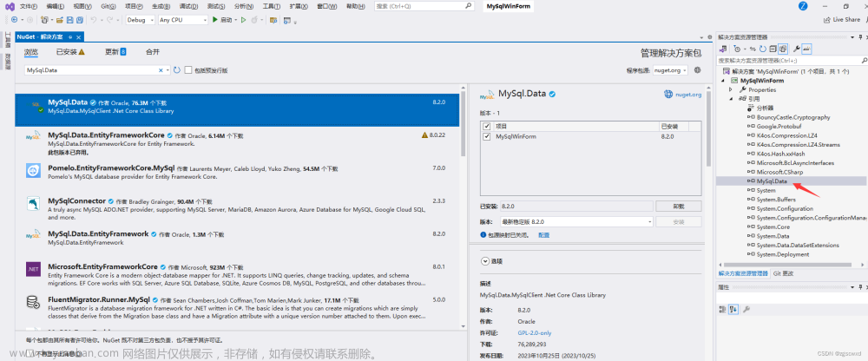Click the new project toolbar icon
Screen dimensions: 868x361
click(x=45, y=19)
